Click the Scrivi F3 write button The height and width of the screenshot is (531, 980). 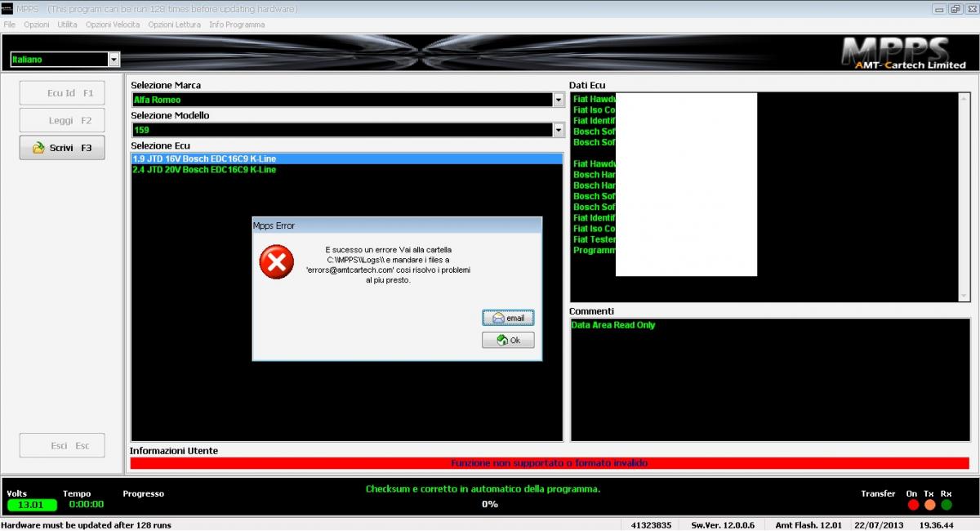62,148
